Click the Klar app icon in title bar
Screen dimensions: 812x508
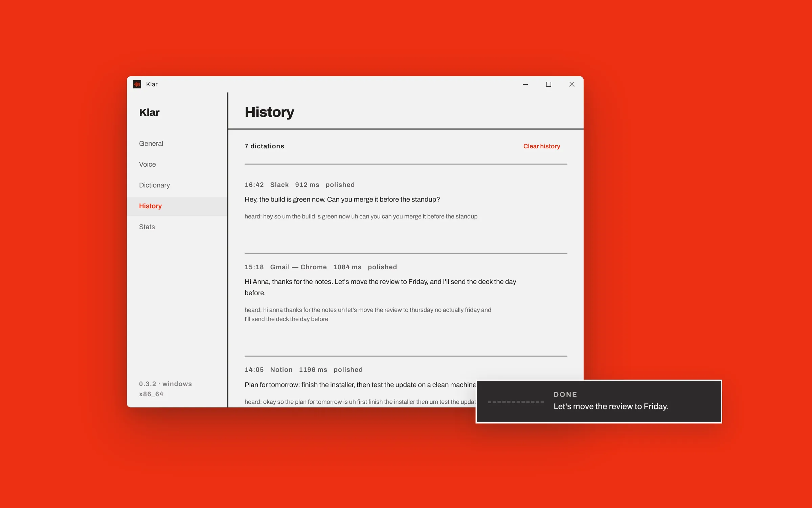(137, 84)
